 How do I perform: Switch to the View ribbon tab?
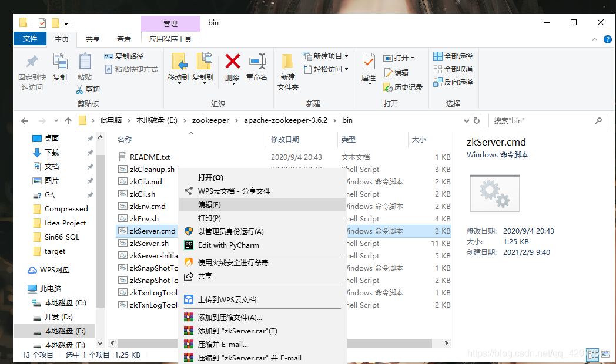[124, 39]
